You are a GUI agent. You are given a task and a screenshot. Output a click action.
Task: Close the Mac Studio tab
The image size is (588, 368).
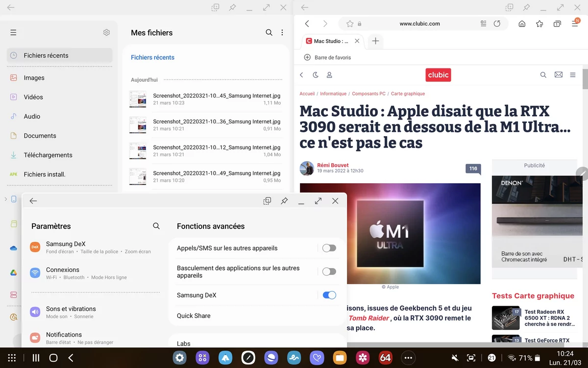click(x=358, y=41)
